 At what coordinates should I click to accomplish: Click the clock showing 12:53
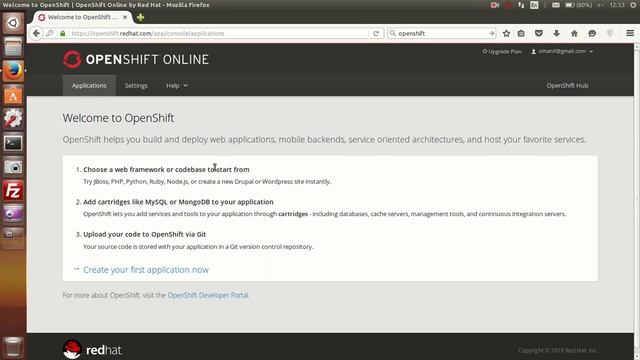(617, 5)
